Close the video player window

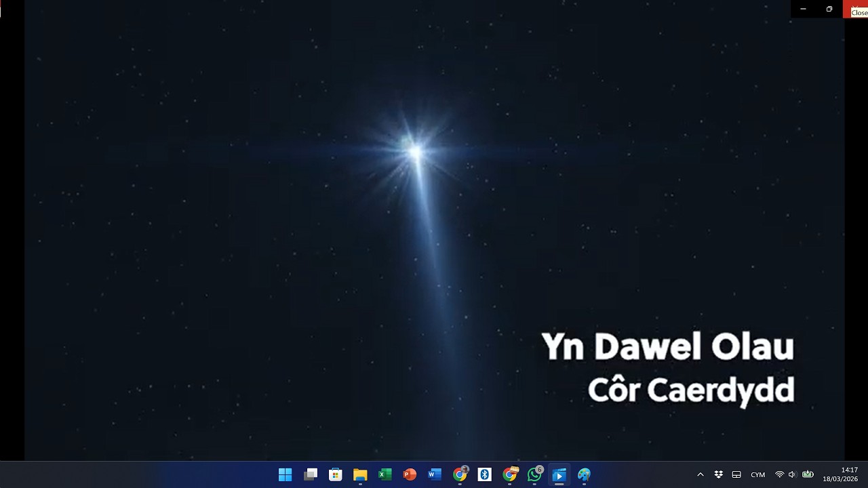[855, 9]
